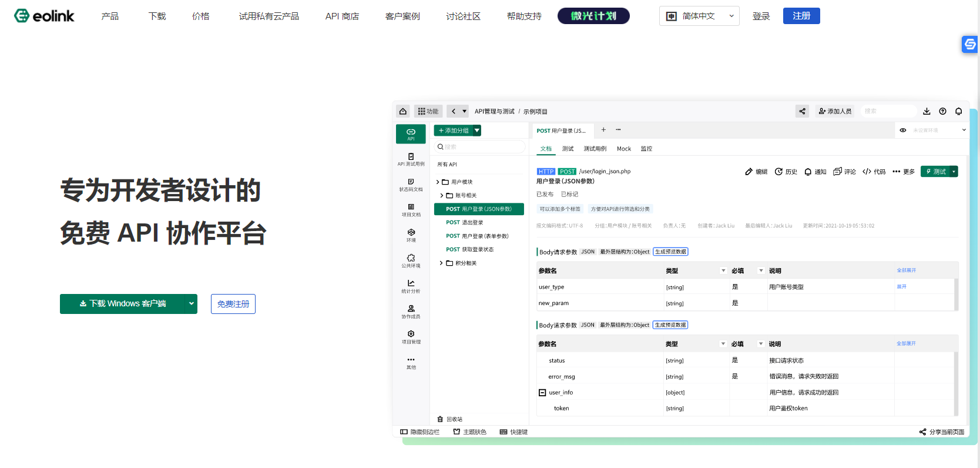Select the API sidebar icon
The image size is (980, 468).
[411, 134]
